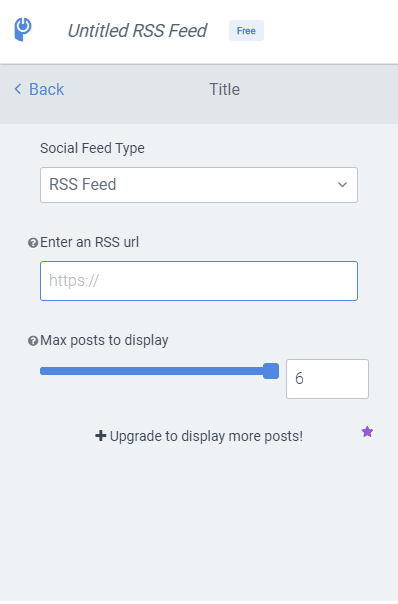Click the Free plan badge
This screenshot has width=398, height=604.
(246, 31)
